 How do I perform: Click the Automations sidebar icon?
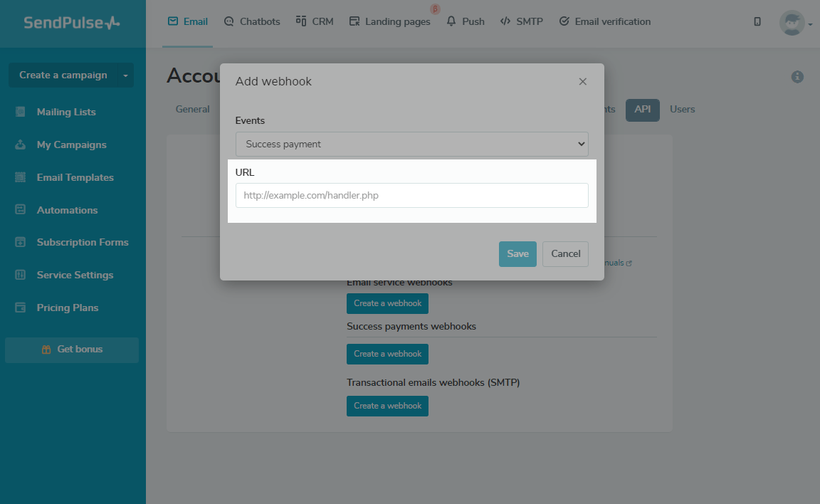click(21, 210)
